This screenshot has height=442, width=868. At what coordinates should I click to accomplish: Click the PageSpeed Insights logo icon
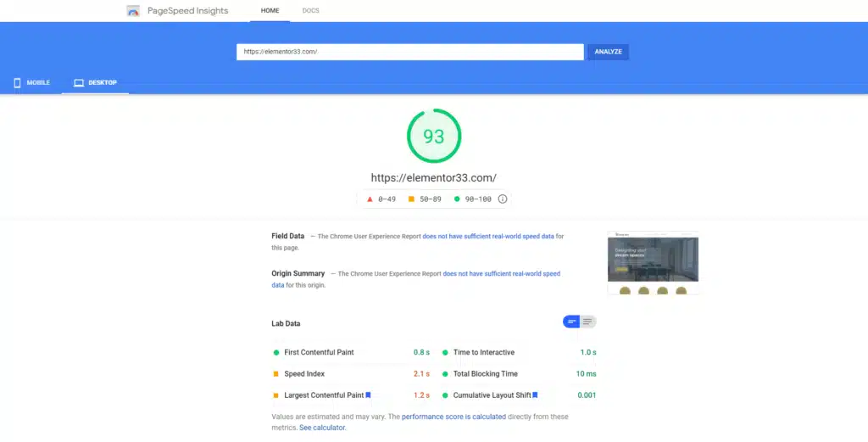(x=133, y=10)
